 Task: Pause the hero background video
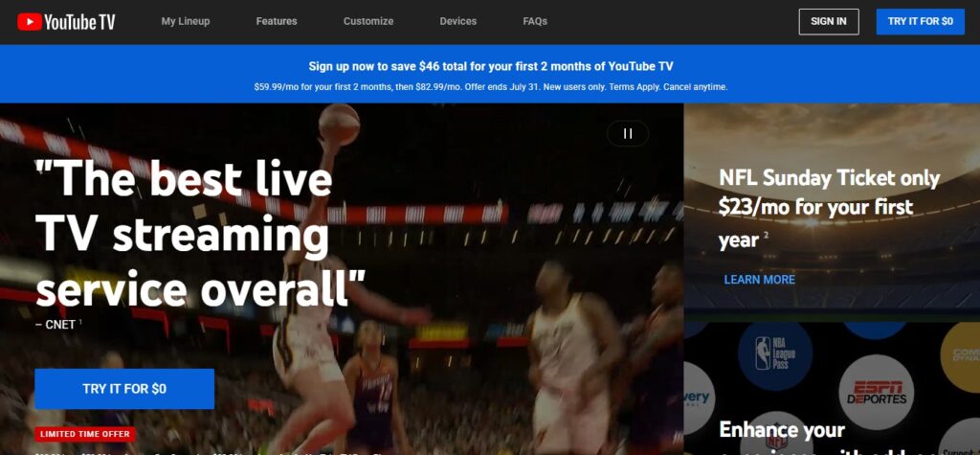click(628, 133)
